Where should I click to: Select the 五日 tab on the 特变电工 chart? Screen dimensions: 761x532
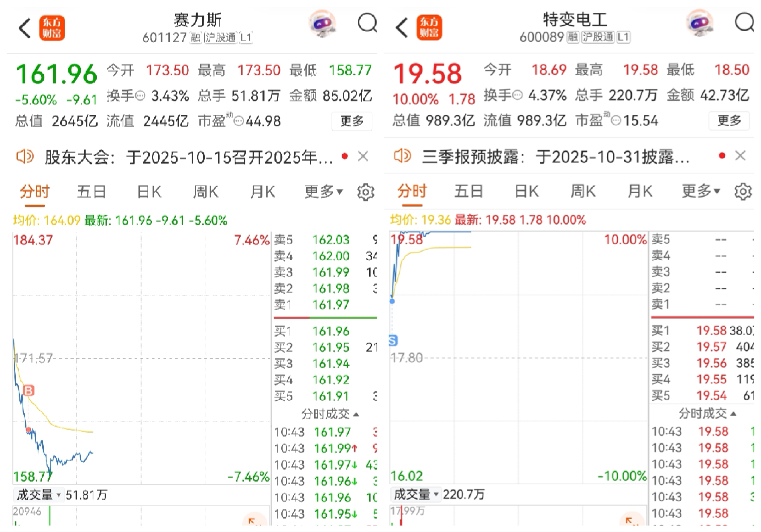468,192
